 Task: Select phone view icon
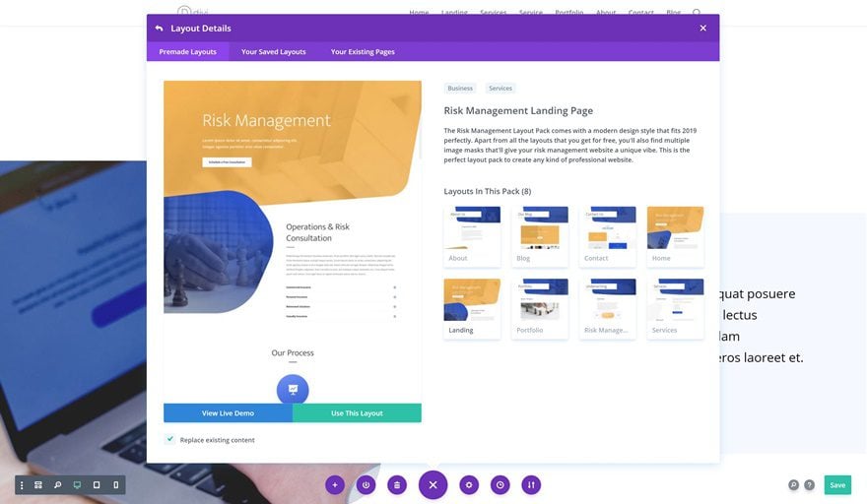point(115,485)
